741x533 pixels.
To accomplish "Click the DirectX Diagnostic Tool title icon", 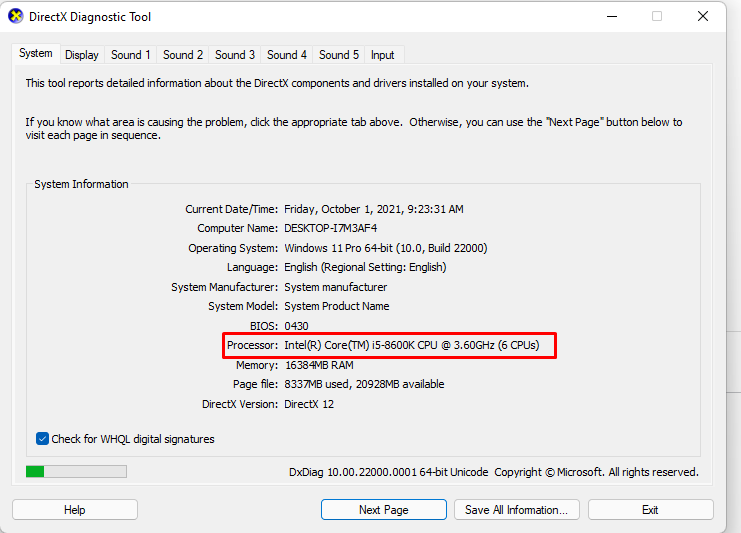I will (16, 16).
